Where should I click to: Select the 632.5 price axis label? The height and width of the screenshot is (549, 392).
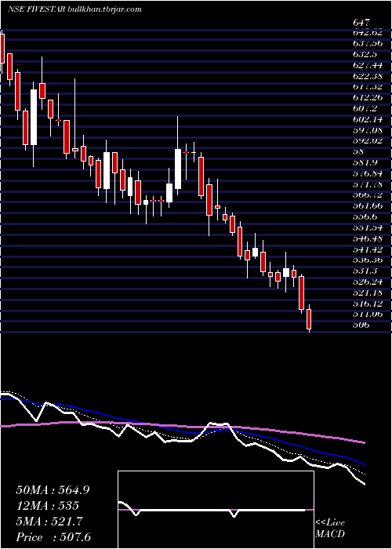point(365,54)
